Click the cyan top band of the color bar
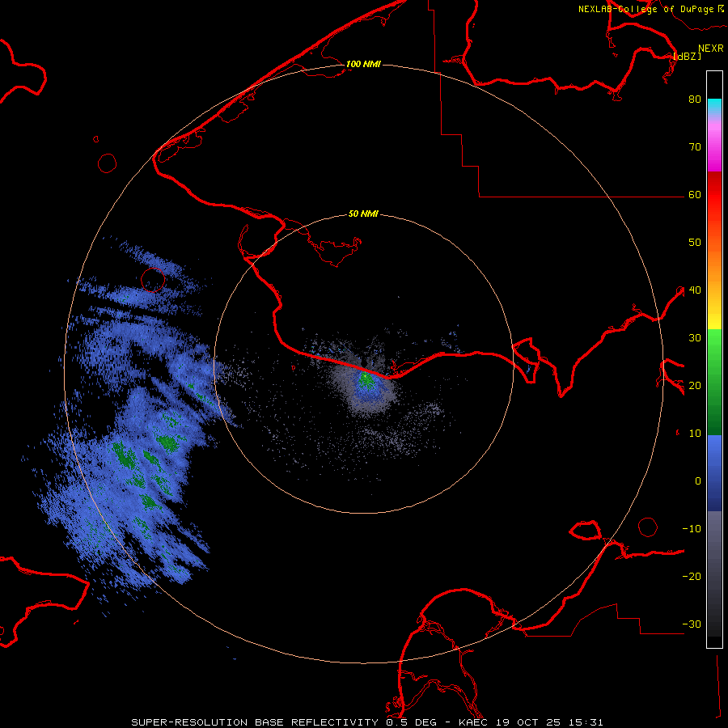728x728 pixels. pyautogui.click(x=714, y=106)
